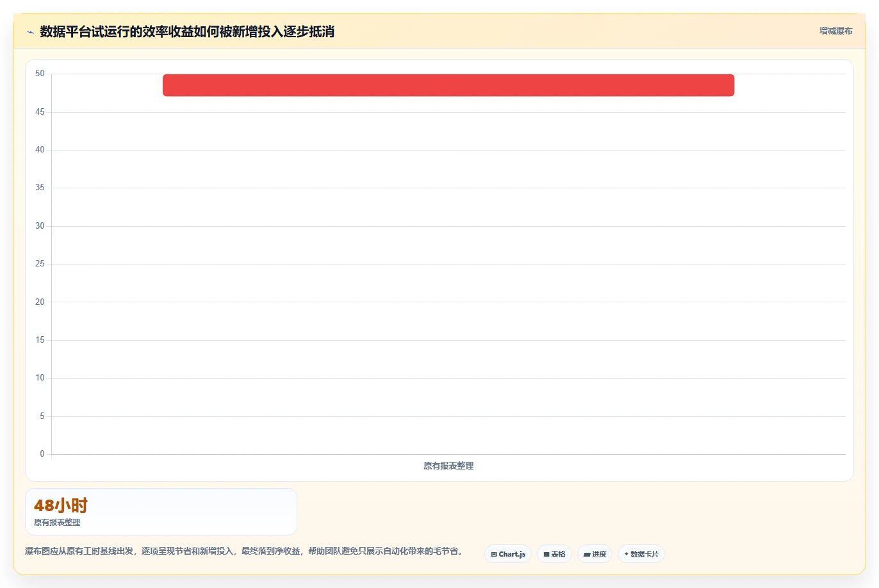The width and height of the screenshot is (879, 588).
Task: Click the 原有报表整理 caption under 48小时
Action: coord(57,523)
